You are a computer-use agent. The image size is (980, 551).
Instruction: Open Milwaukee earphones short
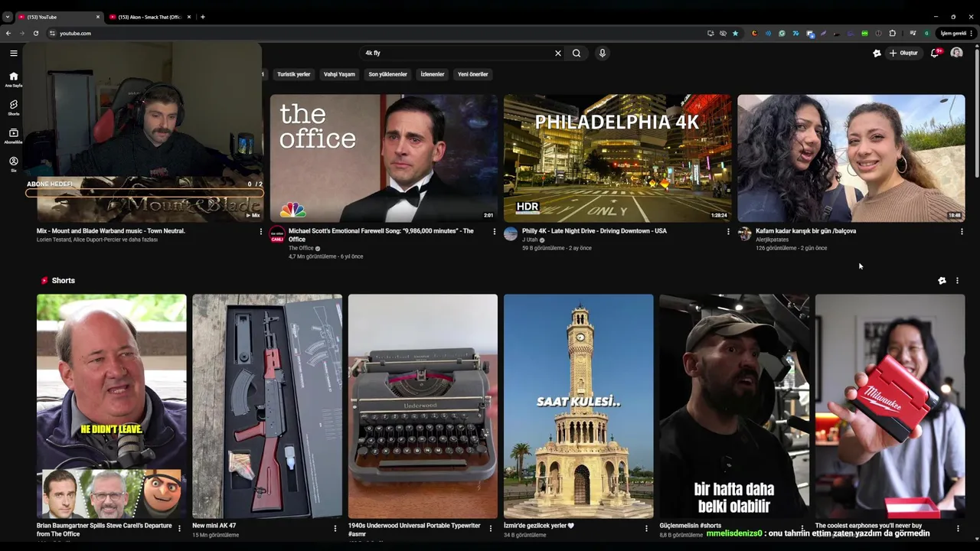(890, 406)
